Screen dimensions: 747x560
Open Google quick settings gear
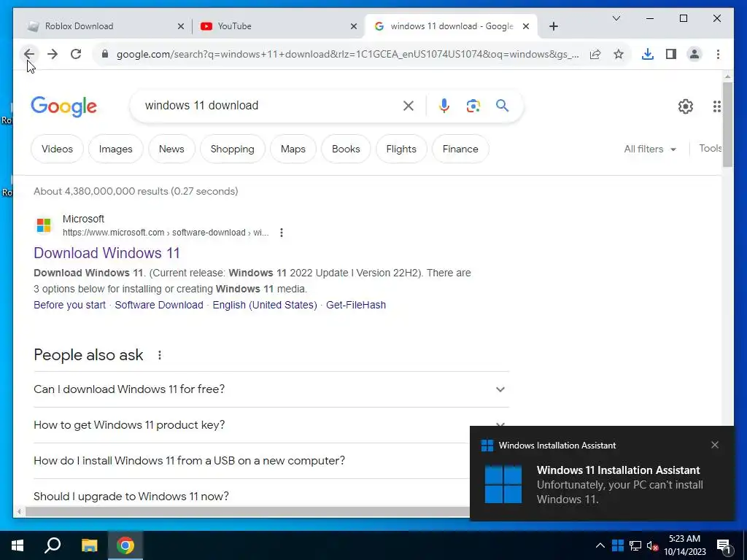686,106
